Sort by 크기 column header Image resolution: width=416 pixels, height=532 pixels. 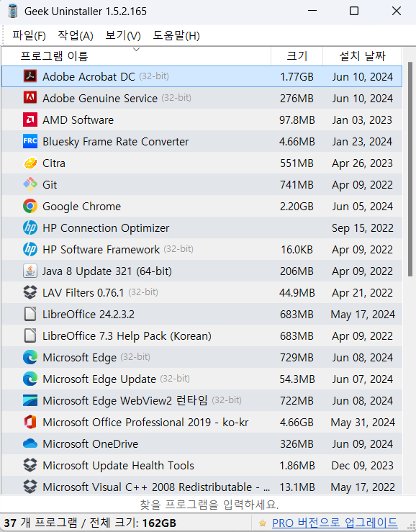[x=297, y=56]
